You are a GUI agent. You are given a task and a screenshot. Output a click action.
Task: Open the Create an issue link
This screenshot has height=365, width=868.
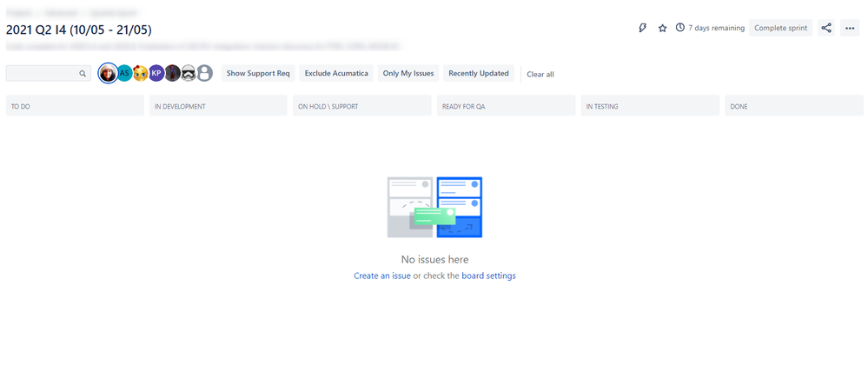point(382,275)
